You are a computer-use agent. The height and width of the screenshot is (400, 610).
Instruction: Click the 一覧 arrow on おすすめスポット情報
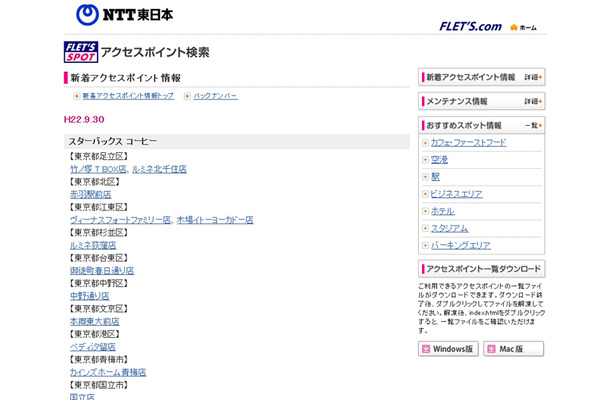[533, 125]
